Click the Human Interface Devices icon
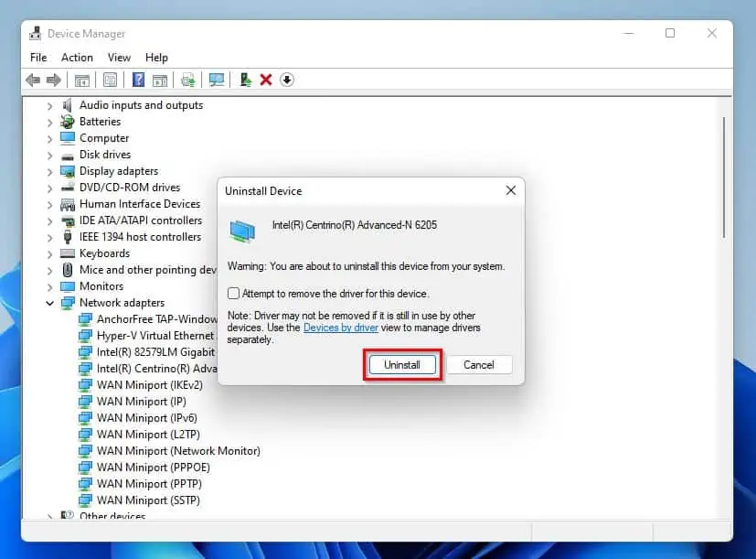The image size is (756, 559). pyautogui.click(x=68, y=205)
